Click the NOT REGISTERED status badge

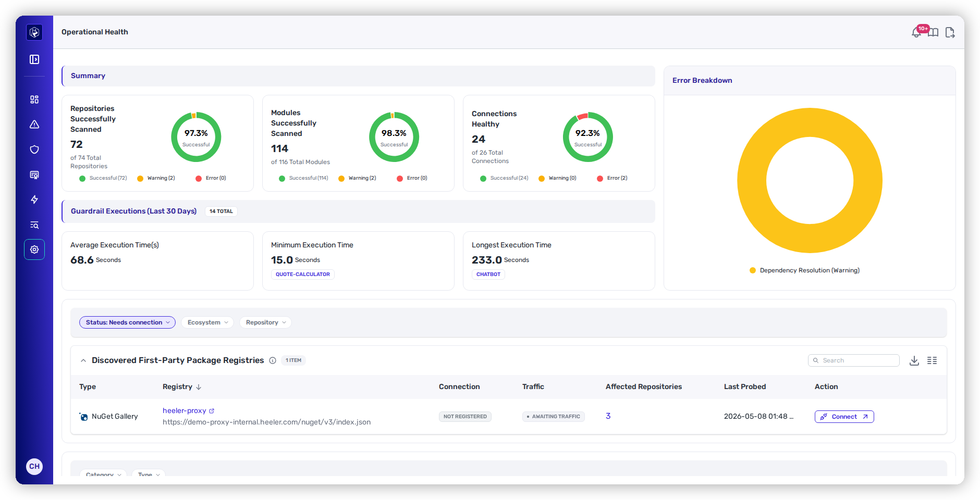point(465,417)
